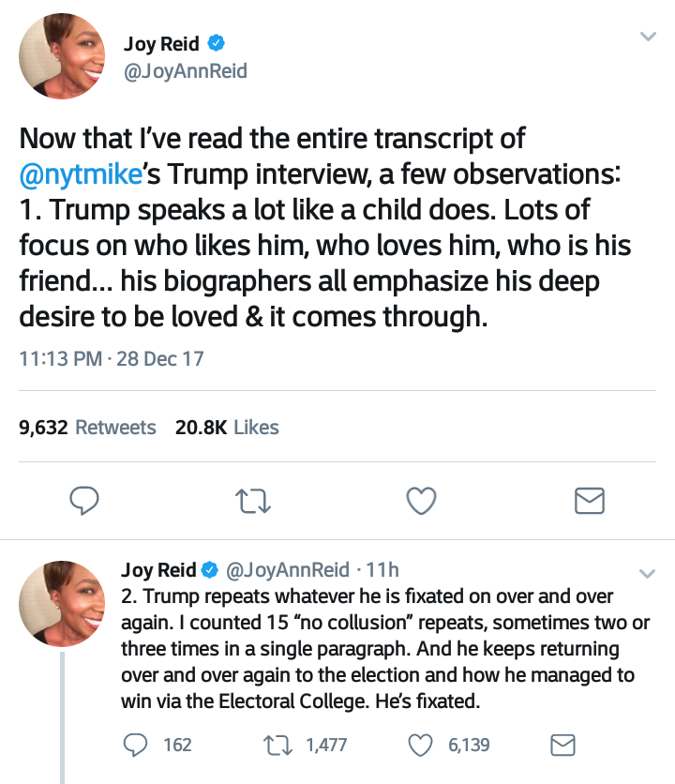This screenshot has width=675, height=784.
Task: Retweet the main Joy Reid tweet
Action: point(254,502)
